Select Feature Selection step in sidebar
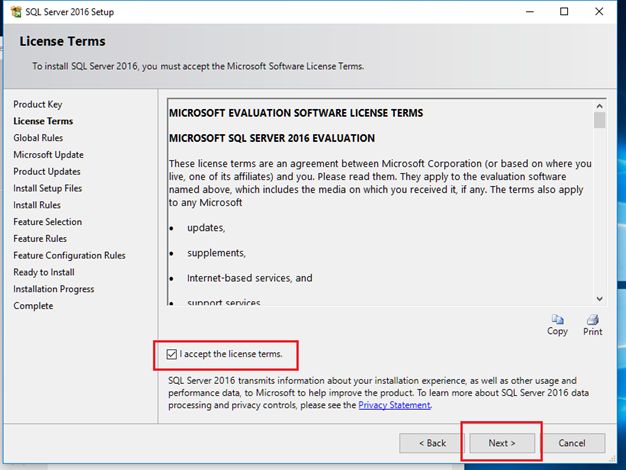This screenshot has height=470, width=626. pos(48,222)
